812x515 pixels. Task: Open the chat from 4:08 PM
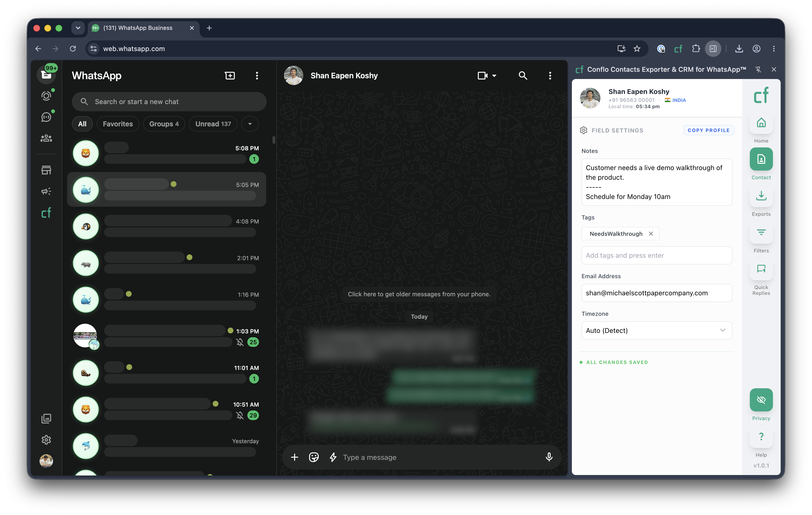click(167, 226)
